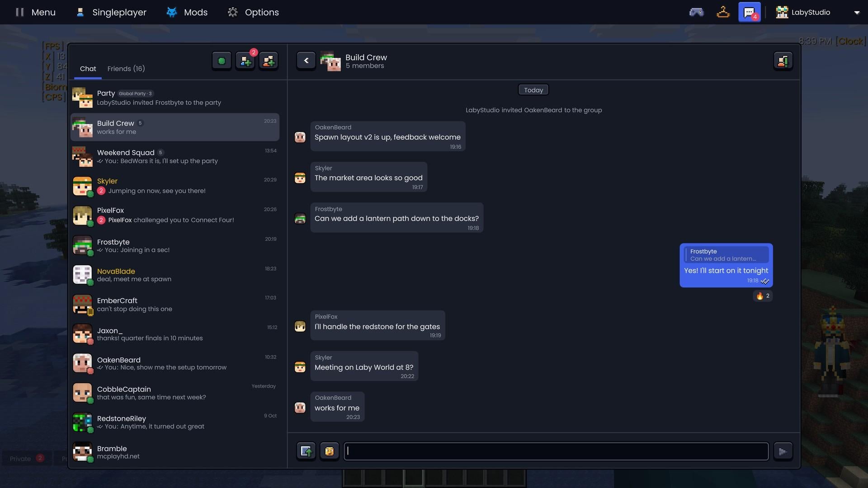Image resolution: width=868 pixels, height=488 pixels.
Task: Expand the LabyStudio account dropdown
Action: click(856, 13)
